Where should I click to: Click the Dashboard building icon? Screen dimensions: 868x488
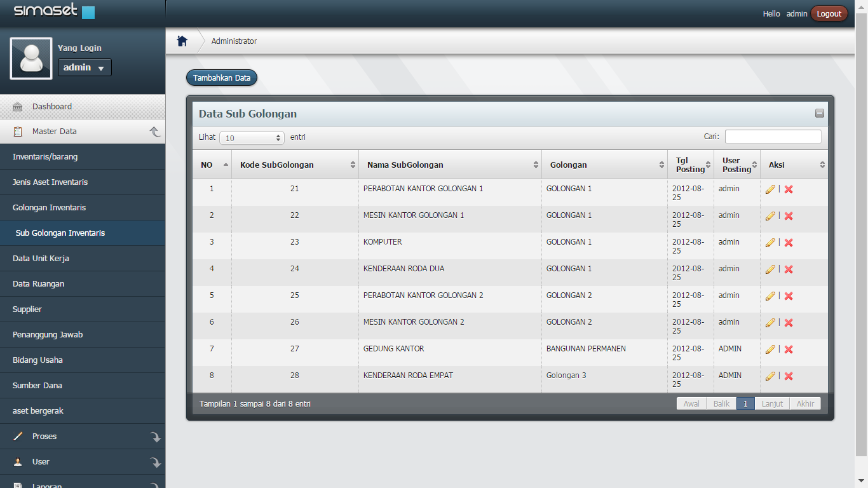[x=18, y=107]
